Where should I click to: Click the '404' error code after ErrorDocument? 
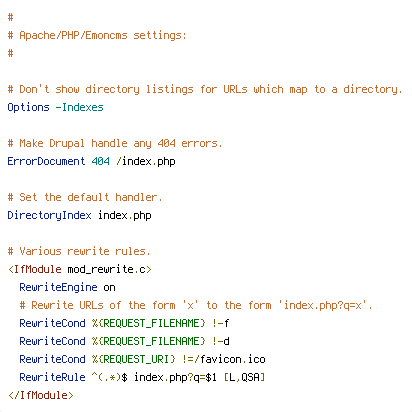click(101, 161)
